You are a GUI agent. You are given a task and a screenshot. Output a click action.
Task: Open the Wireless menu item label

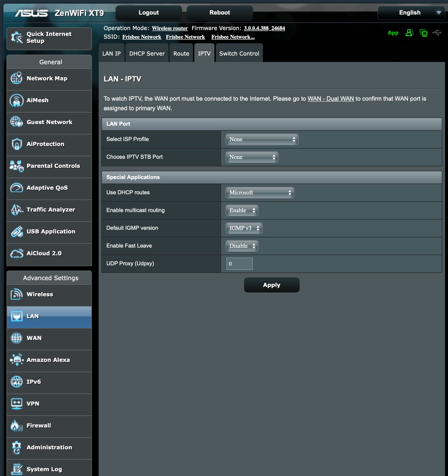[x=40, y=294]
